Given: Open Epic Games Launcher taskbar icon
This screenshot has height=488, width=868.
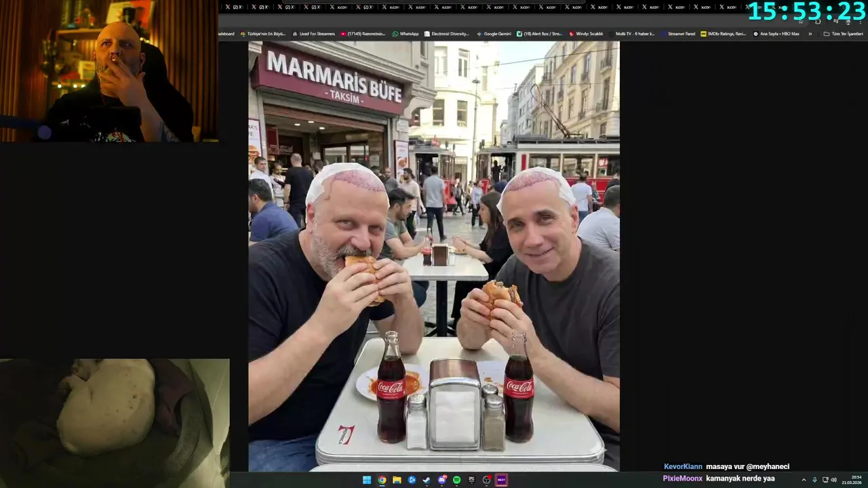Looking at the screenshot, I should tap(471, 480).
